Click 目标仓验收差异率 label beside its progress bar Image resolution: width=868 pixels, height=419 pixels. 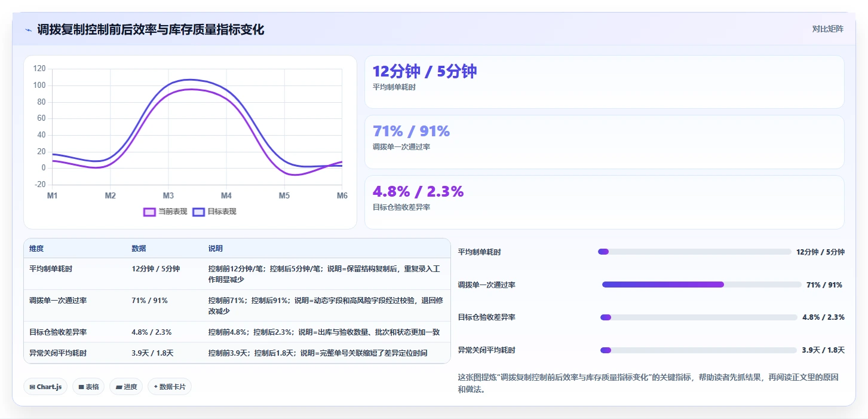(487, 317)
